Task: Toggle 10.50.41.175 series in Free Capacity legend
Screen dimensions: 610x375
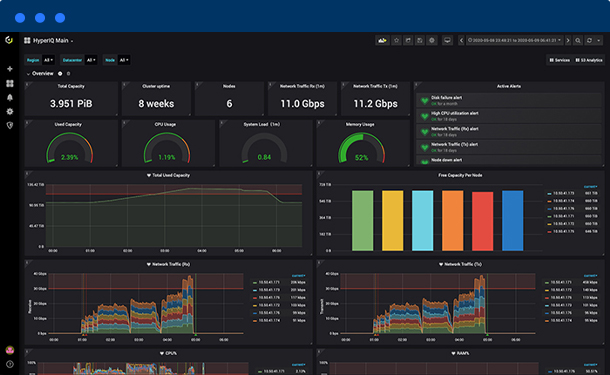Action: click(x=563, y=231)
